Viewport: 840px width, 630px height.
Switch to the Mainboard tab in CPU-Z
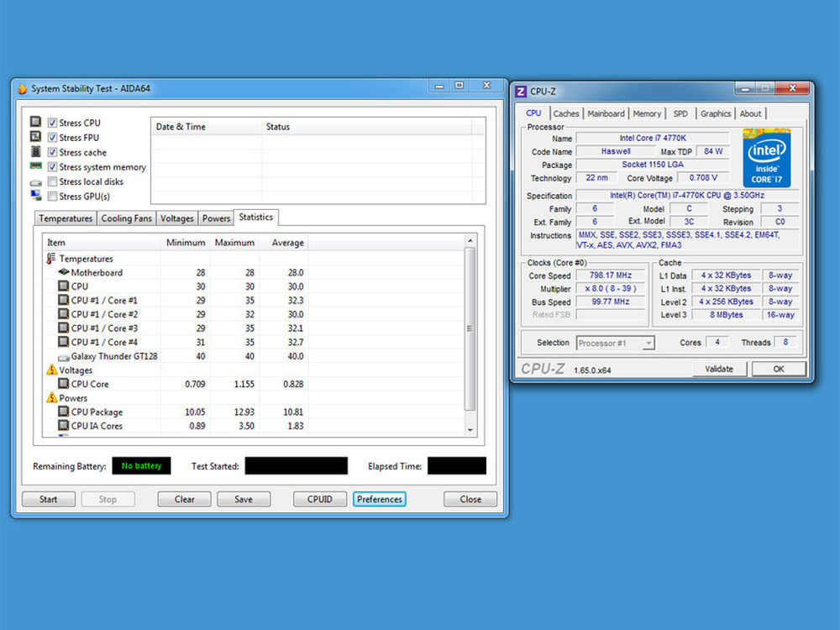606,113
